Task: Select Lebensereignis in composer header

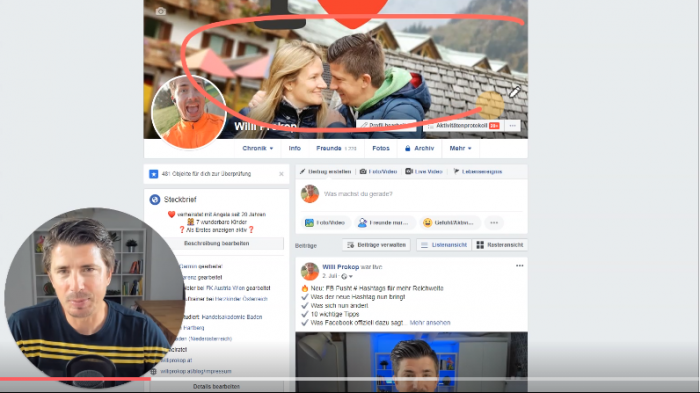Action: click(x=478, y=171)
